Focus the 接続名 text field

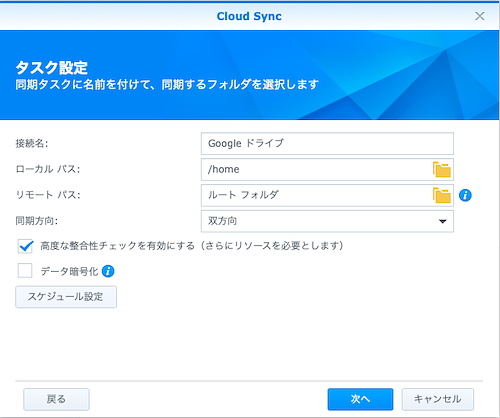pos(327,143)
